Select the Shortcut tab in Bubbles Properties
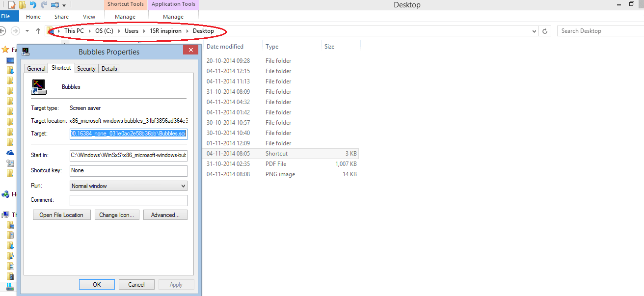Image resolution: width=644 pixels, height=296 pixels. (x=61, y=68)
